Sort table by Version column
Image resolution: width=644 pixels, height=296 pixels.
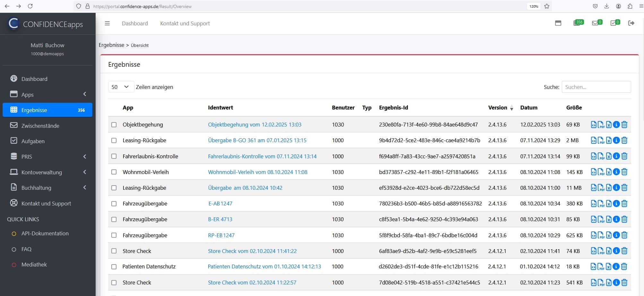(x=500, y=108)
